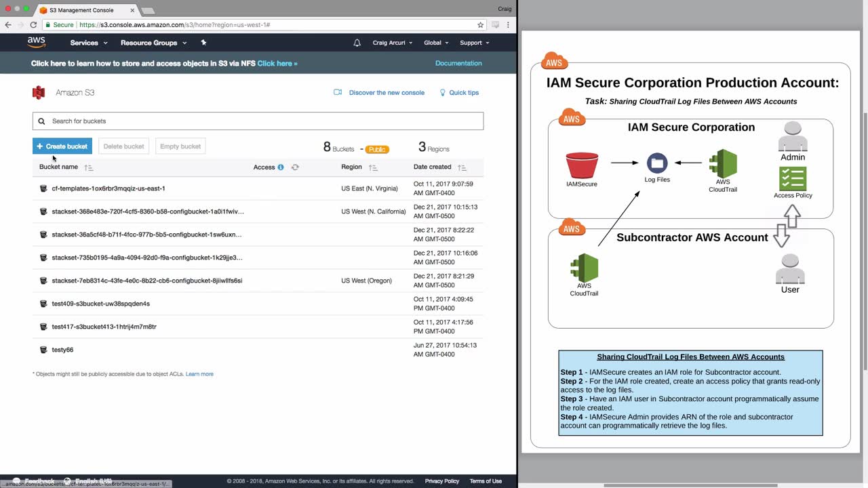Sort buckets by Region
This screenshot has height=488, width=868.
pyautogui.click(x=373, y=167)
